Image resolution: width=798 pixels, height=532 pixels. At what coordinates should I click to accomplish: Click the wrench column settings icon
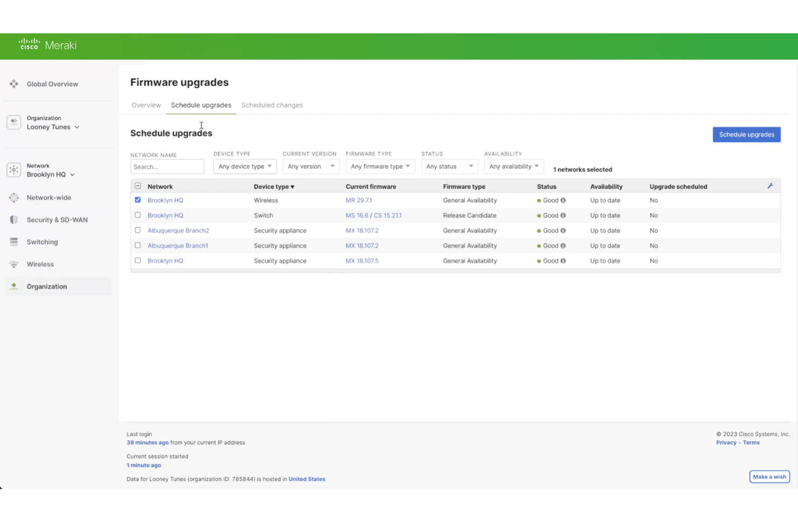(x=771, y=186)
